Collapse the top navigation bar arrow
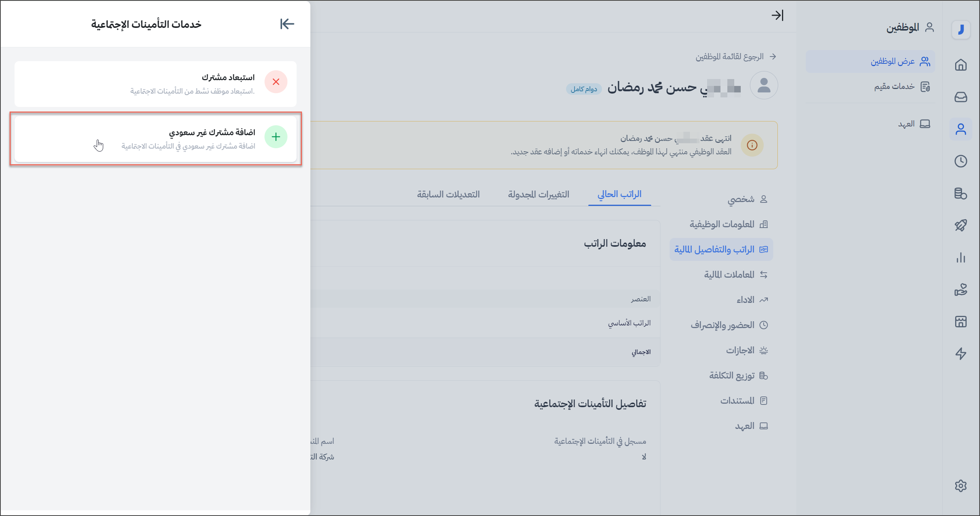This screenshot has width=980, height=516. pos(777,15)
